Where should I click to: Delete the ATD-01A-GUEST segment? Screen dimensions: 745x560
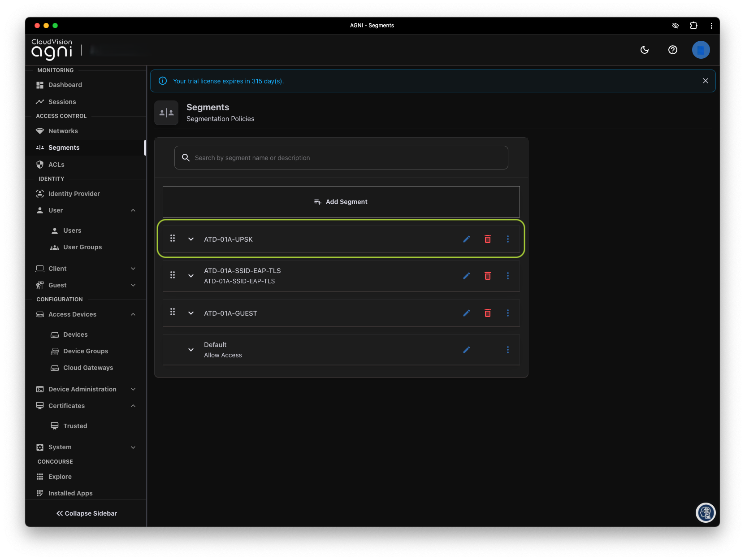tap(487, 313)
